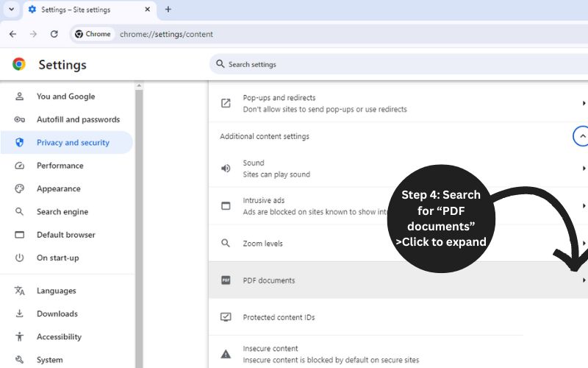Viewport: 588px width, 368px height.
Task: Open Performance settings section
Action: coord(66,166)
